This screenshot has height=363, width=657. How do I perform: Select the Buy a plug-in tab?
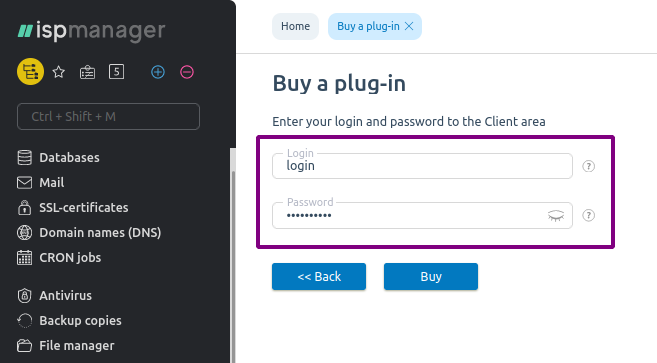368,26
